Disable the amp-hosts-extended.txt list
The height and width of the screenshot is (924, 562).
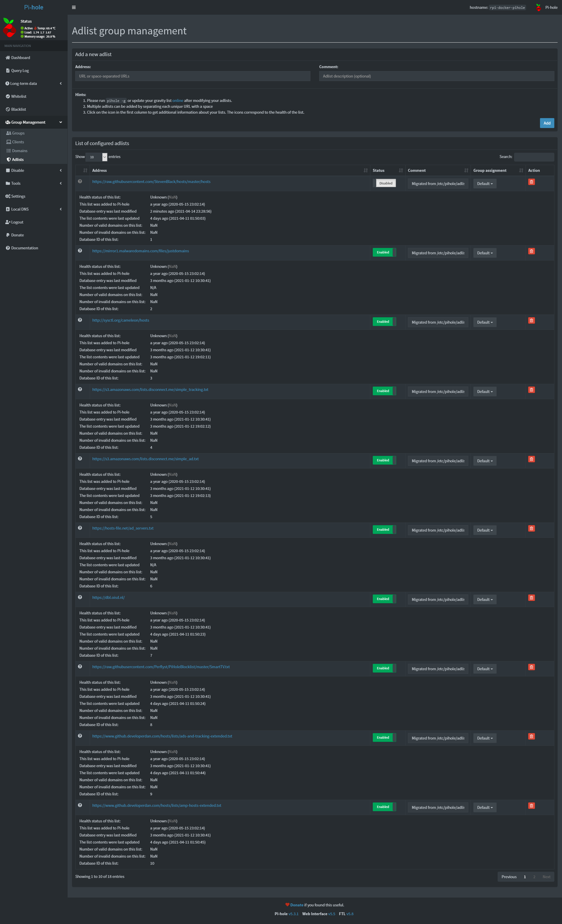tap(384, 807)
